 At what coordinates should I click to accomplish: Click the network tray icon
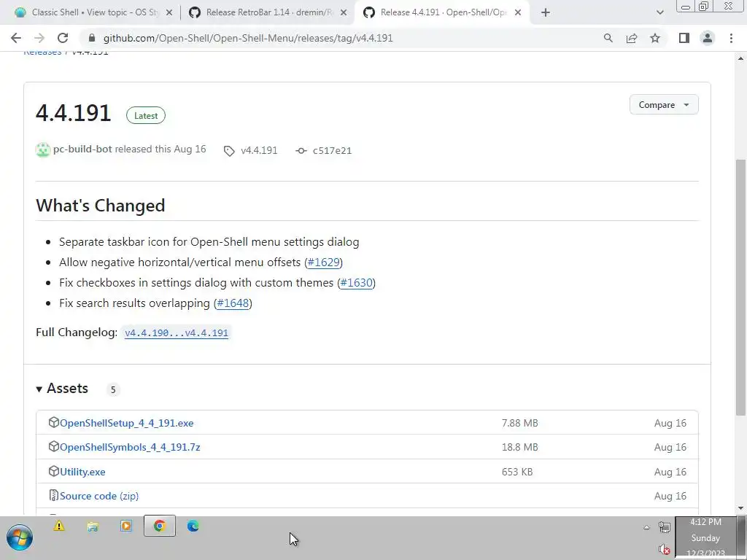[x=664, y=527]
